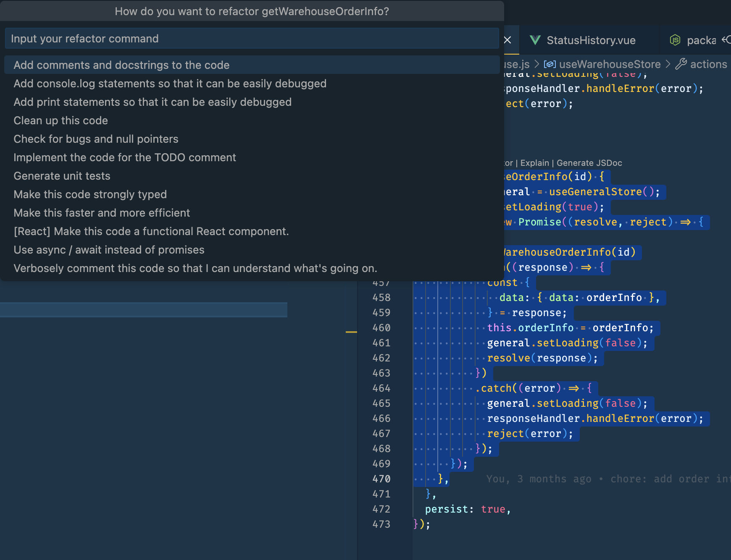Click the Vue icon on StatusHistory.vue tab
This screenshot has width=731, height=560.
click(535, 40)
